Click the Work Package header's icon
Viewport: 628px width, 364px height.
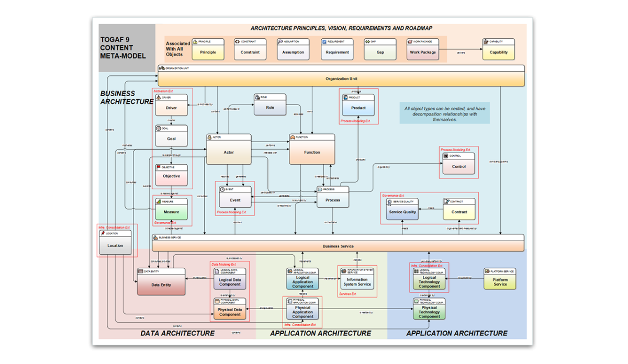[x=410, y=41]
